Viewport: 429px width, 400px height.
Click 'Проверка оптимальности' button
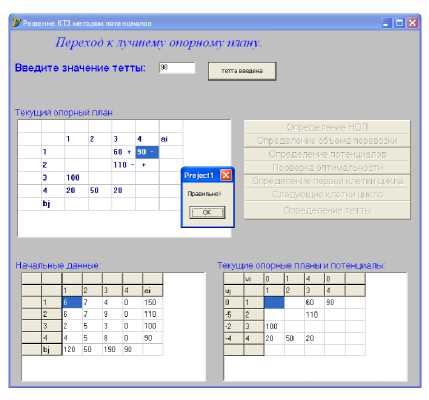pyautogui.click(x=327, y=168)
